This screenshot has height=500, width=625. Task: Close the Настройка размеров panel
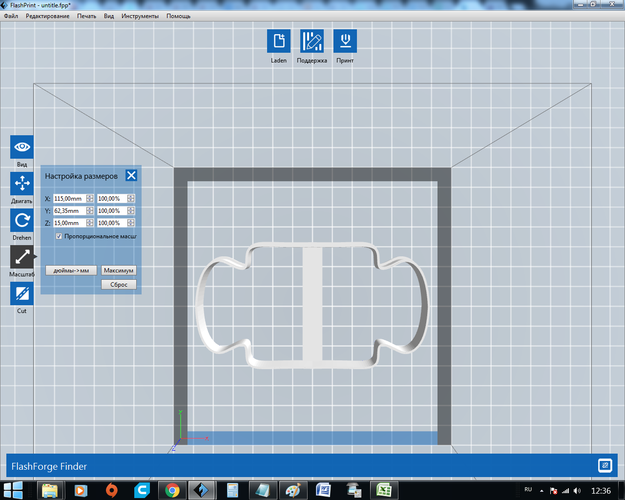point(131,175)
